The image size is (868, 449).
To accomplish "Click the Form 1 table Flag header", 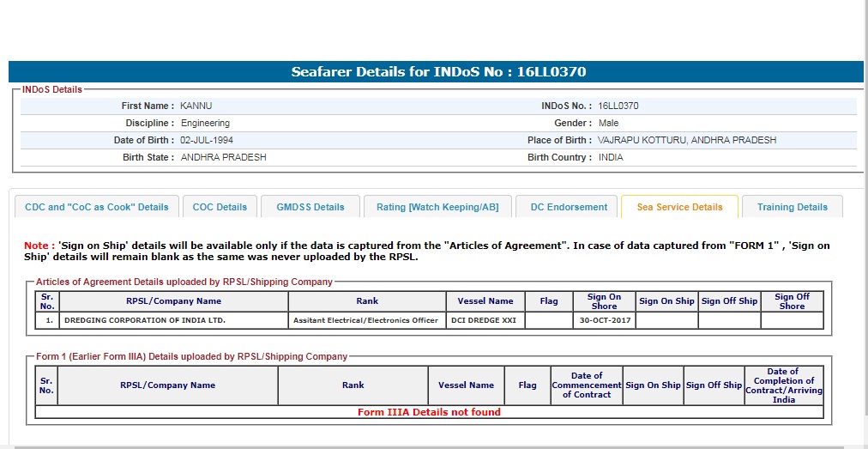I will pos(527,385).
